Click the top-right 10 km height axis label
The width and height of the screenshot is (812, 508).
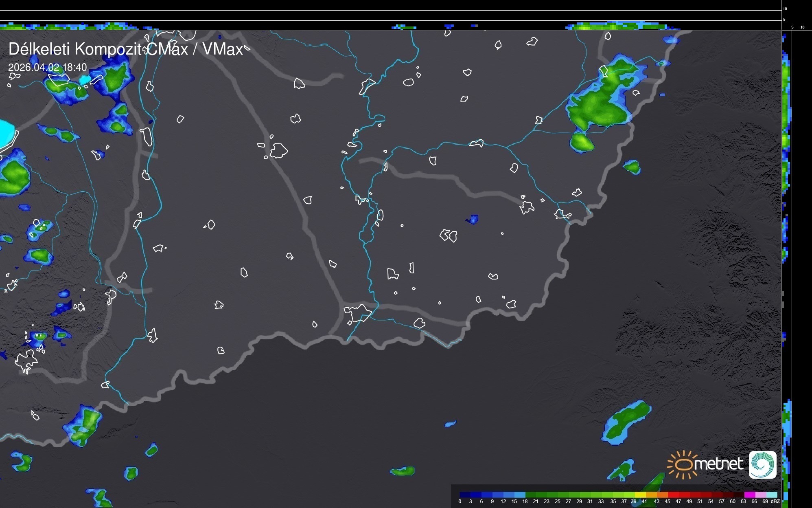click(785, 9)
